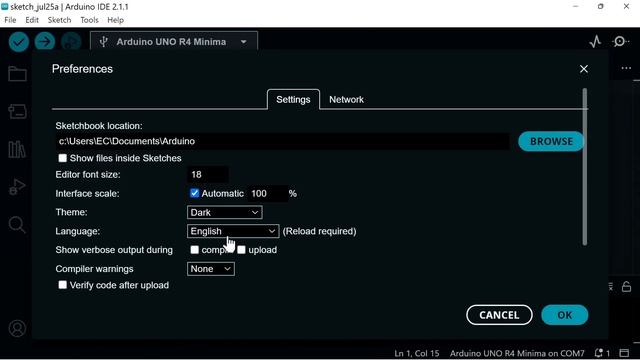Click the lock icon in output panel
This screenshot has height=360, width=640.
627,287
